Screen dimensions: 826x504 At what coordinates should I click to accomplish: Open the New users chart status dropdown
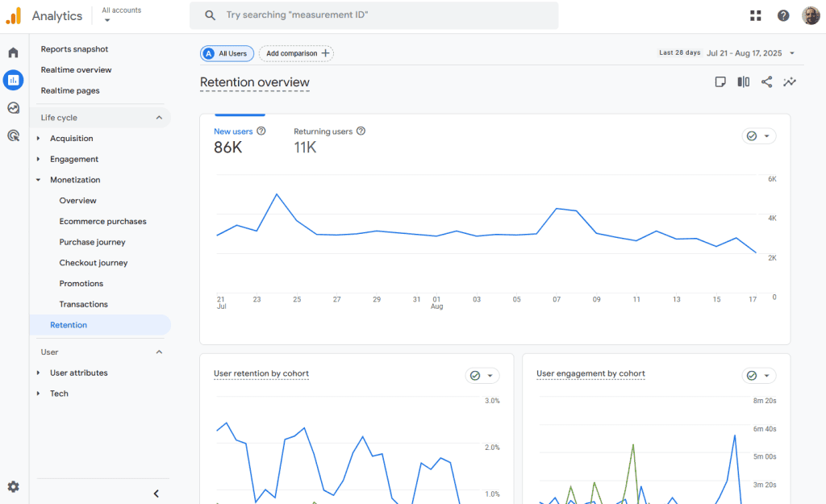pos(759,136)
